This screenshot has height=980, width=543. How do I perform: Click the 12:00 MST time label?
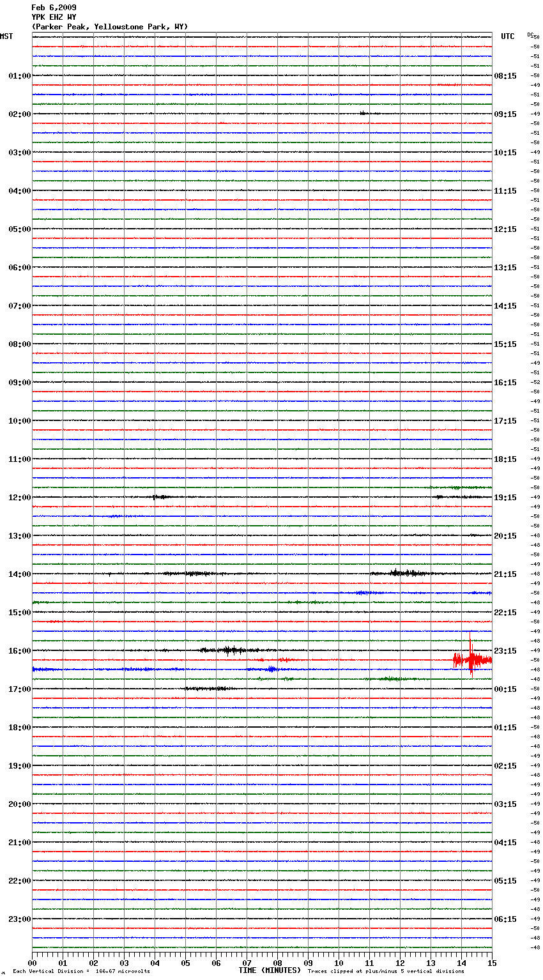click(20, 498)
